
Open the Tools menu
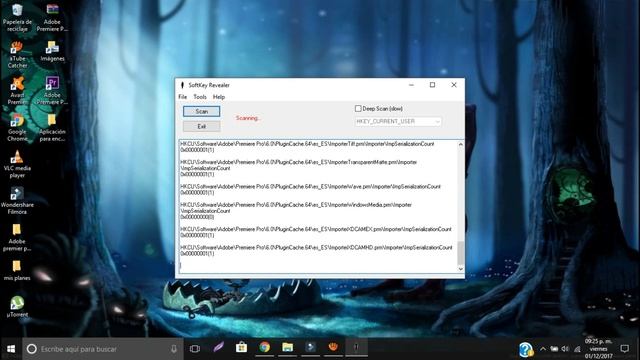pos(200,97)
